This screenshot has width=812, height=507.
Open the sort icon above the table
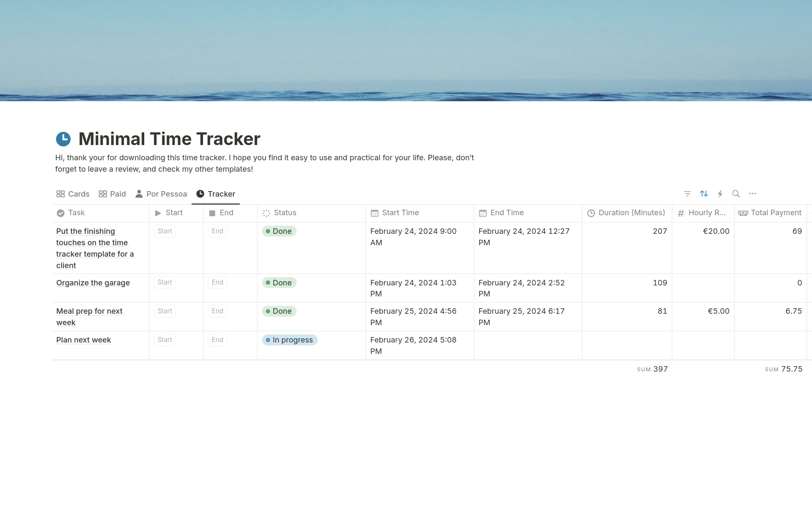coord(704,193)
